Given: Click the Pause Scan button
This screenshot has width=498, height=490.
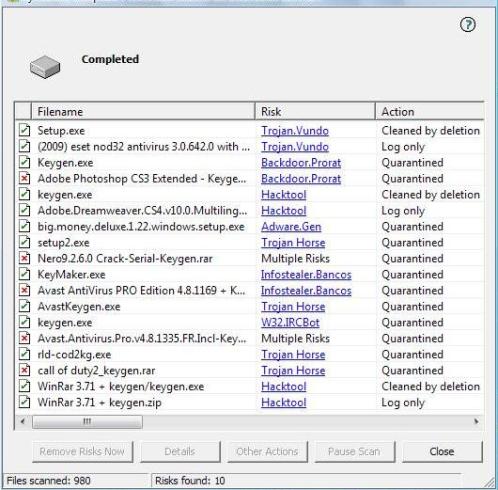Looking at the screenshot, I should 355,452.
